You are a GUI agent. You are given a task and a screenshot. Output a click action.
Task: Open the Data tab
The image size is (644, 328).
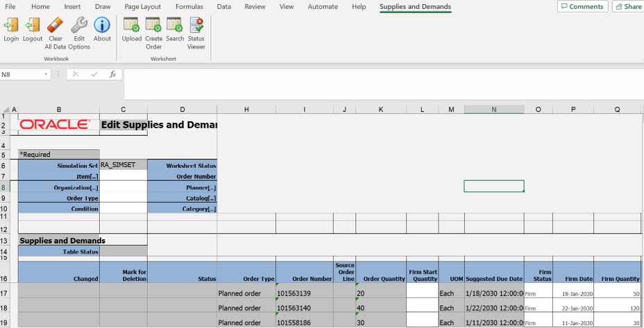pyautogui.click(x=224, y=6)
